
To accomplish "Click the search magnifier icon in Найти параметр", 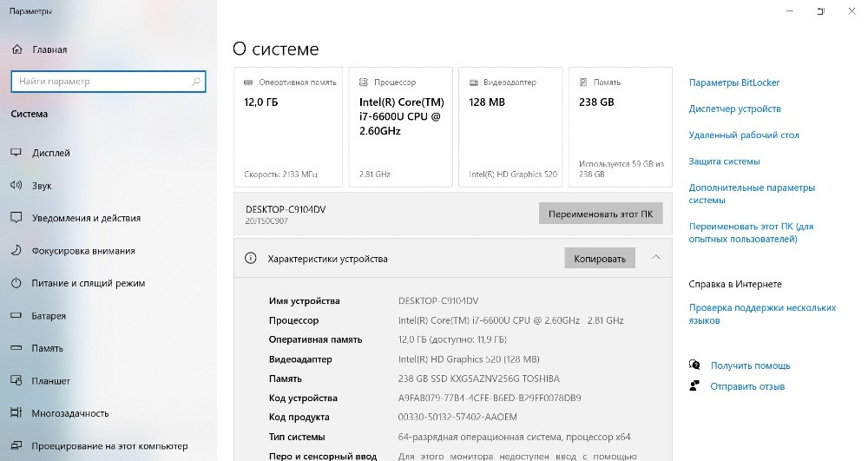I will 195,82.
